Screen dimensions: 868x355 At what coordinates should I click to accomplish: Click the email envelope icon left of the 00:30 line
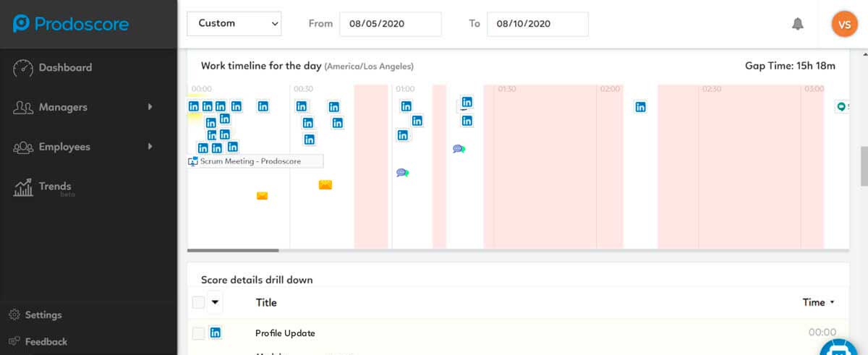(262, 195)
